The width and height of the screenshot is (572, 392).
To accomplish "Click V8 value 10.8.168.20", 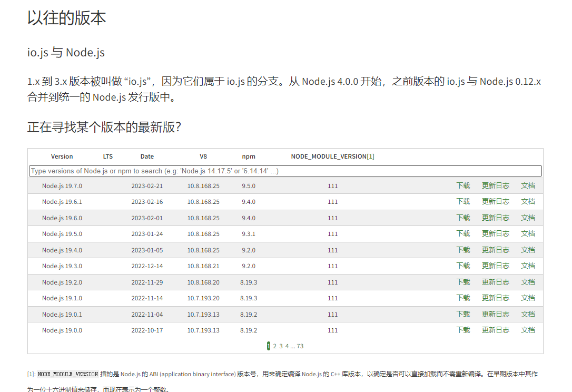I will click(x=203, y=282).
